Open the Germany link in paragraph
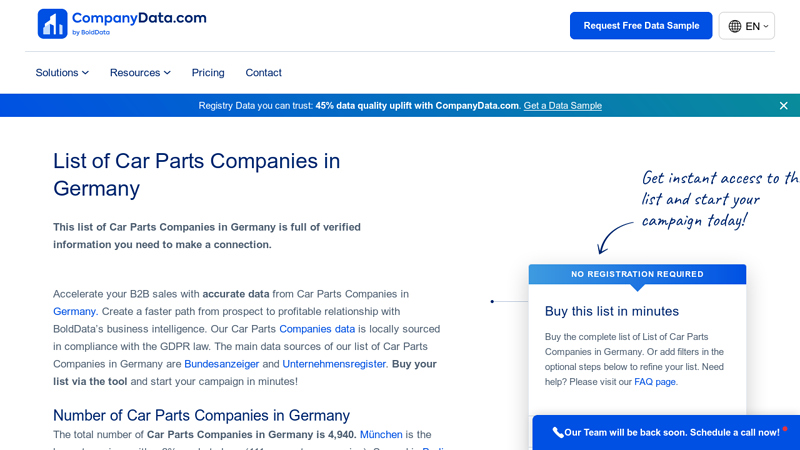The image size is (800, 450). (x=75, y=311)
